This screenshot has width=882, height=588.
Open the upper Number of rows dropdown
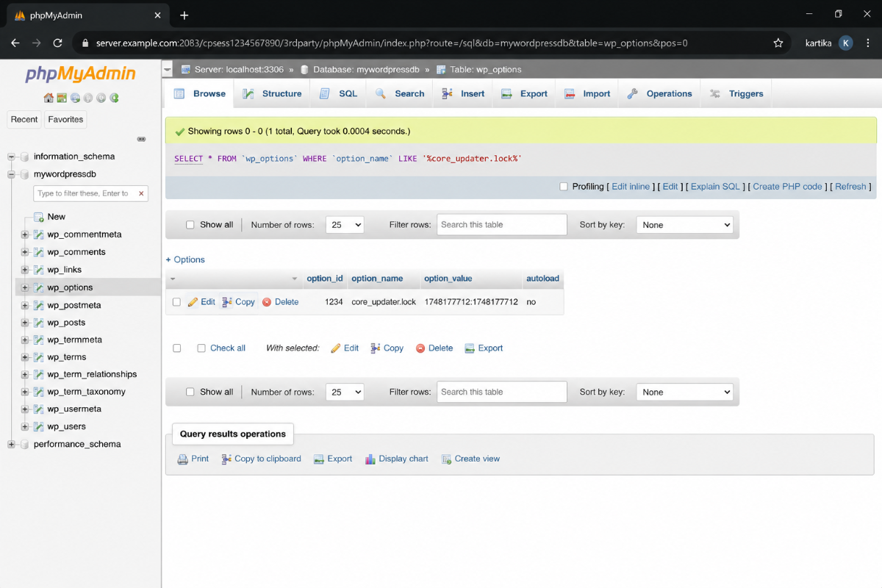pyautogui.click(x=345, y=225)
